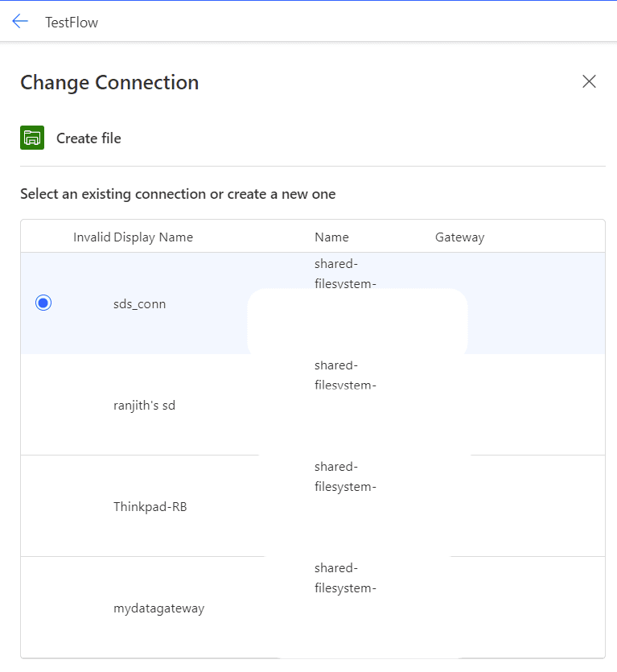This screenshot has height=672, width=617.
Task: Click the Invalid column header
Action: point(92,237)
